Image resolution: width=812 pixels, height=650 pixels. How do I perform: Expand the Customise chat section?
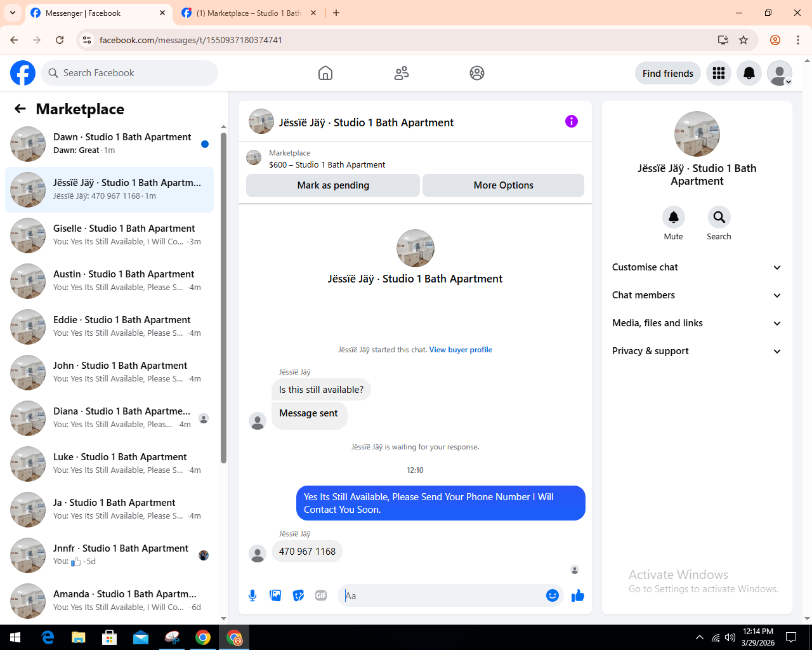click(x=697, y=267)
